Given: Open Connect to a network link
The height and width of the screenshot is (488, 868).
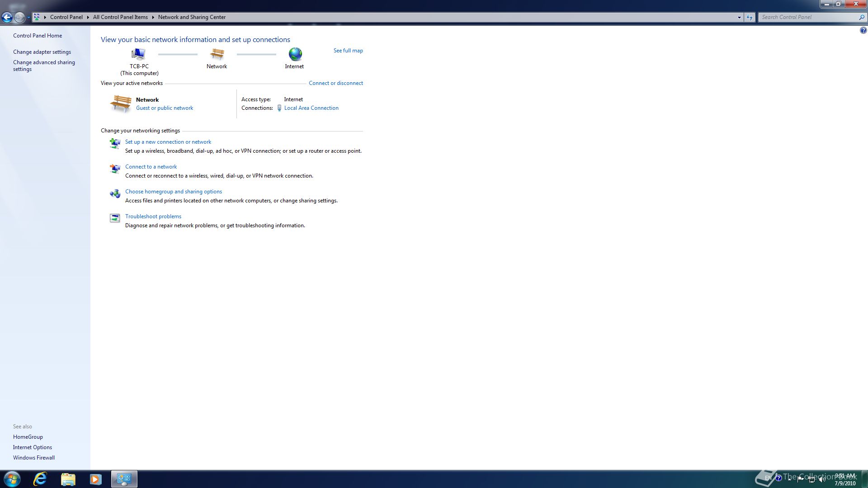Looking at the screenshot, I should [x=151, y=167].
